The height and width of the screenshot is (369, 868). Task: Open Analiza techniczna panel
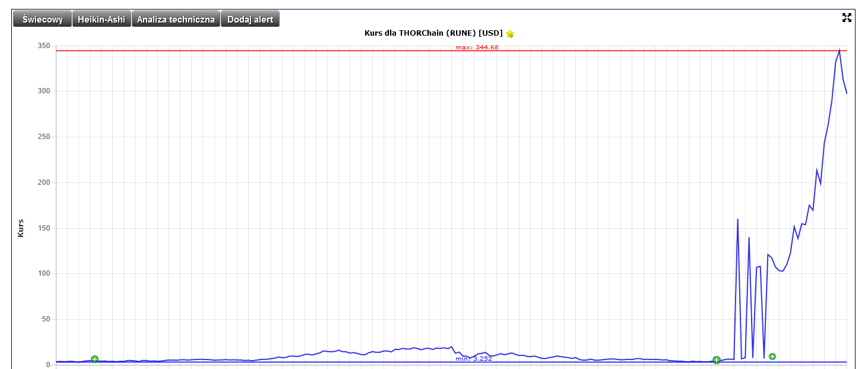176,19
